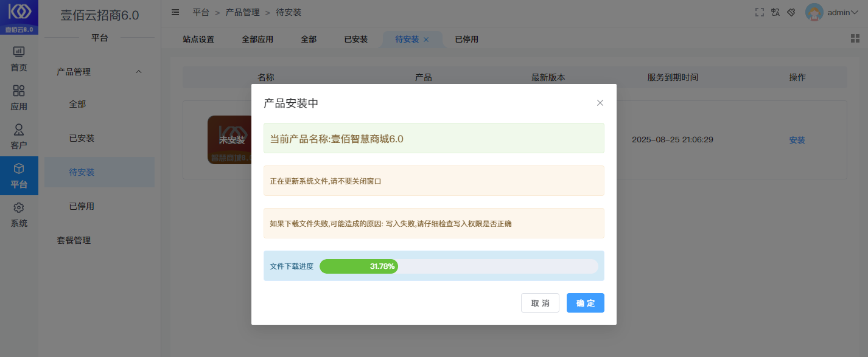Click the 当前产品名称 banner text
The width and height of the screenshot is (868, 357).
[337, 139]
